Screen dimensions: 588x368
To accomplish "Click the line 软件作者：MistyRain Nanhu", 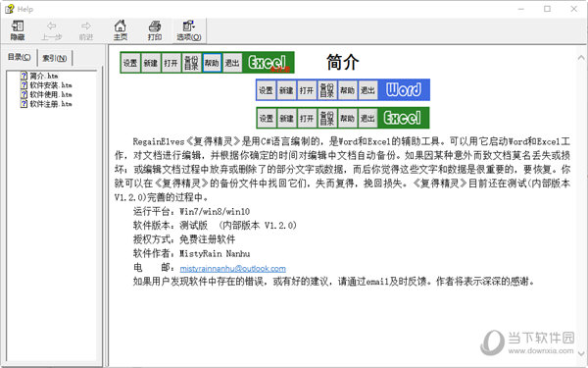I will [191, 253].
